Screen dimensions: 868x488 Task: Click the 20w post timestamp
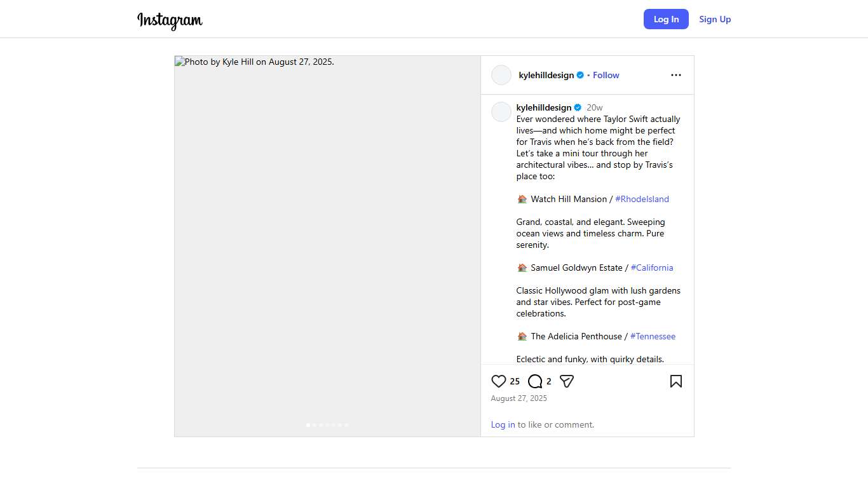[594, 107]
